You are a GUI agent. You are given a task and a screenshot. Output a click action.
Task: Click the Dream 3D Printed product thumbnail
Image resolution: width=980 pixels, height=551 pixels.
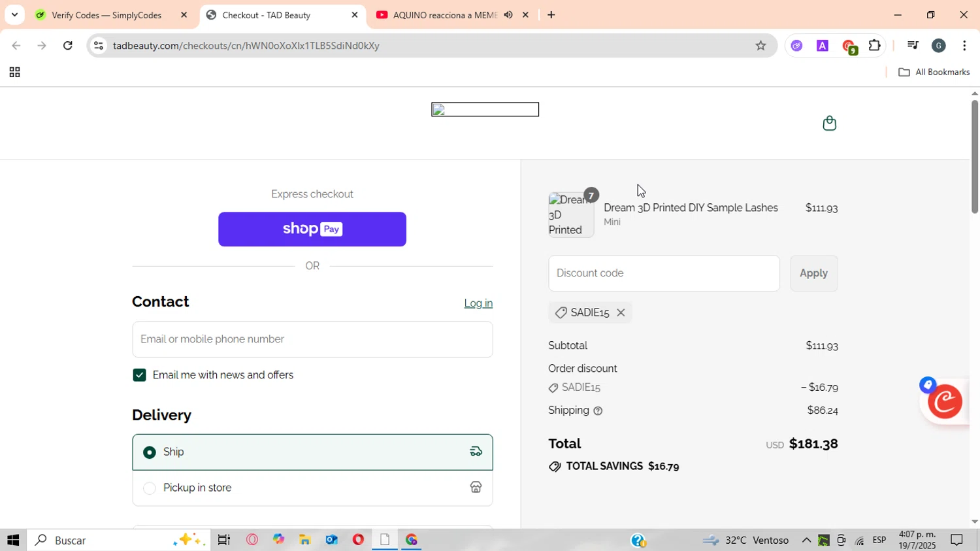(571, 215)
